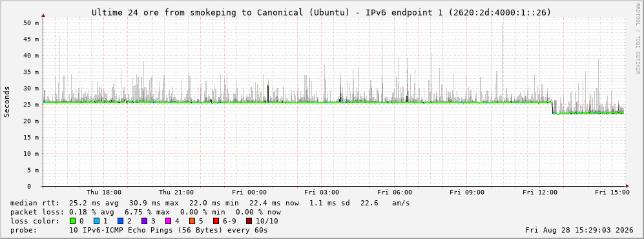644x239 pixels.
Task: Click the magenta loss color 4 swatch
Action: [168, 221]
